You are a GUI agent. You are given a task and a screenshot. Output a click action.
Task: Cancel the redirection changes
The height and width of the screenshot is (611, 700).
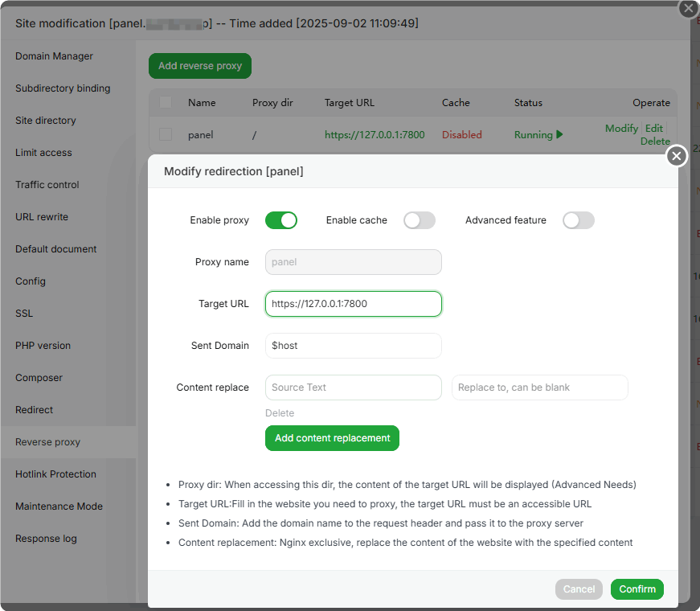pyautogui.click(x=579, y=589)
